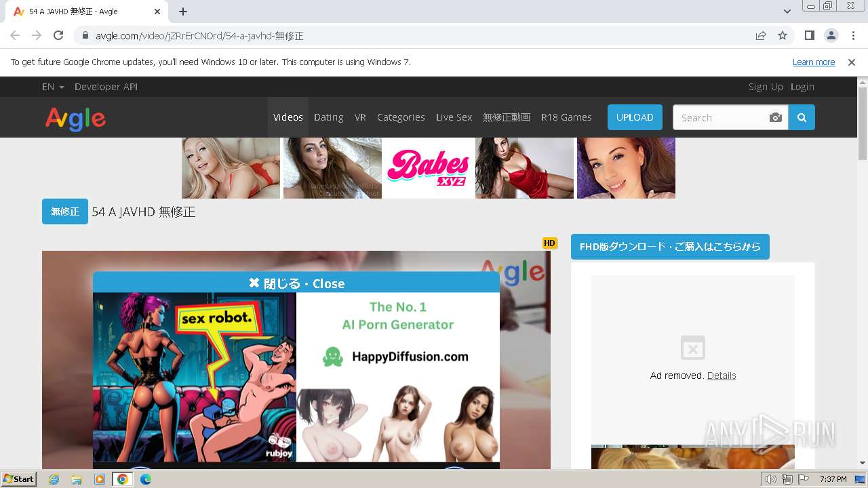
Task: Go to the Avgle logo homepage
Action: [75, 119]
